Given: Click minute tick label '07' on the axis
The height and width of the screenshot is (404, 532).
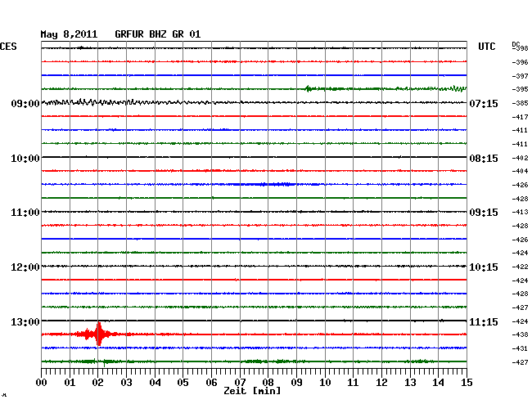Looking at the screenshot, I should tap(240, 383).
